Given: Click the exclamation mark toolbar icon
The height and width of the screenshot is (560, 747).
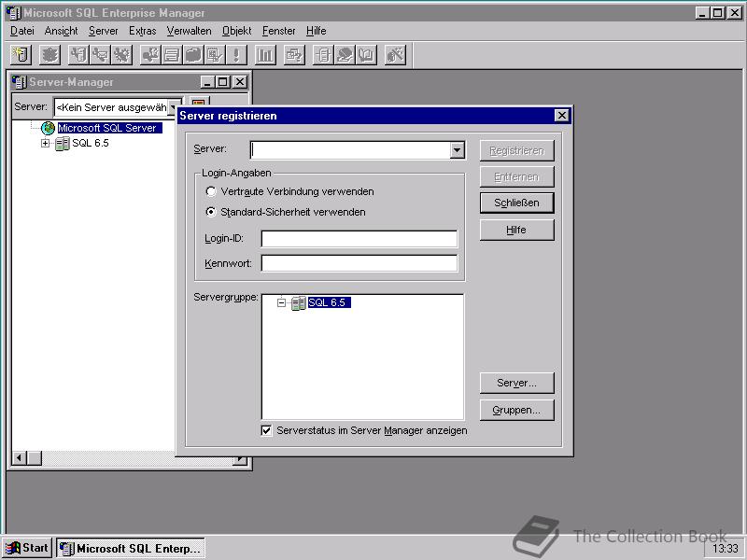Looking at the screenshot, I should coord(236,55).
